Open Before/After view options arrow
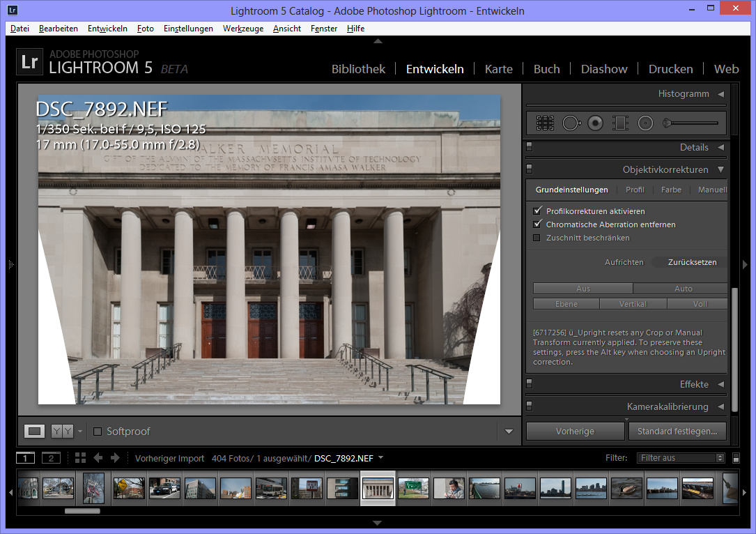Image resolution: width=756 pixels, height=534 pixels. pos(80,432)
